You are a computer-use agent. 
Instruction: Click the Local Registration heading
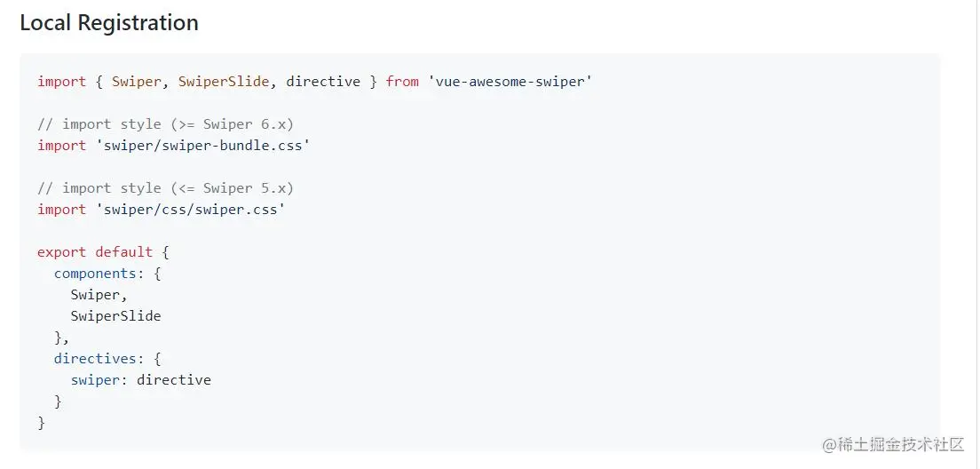coord(109,23)
